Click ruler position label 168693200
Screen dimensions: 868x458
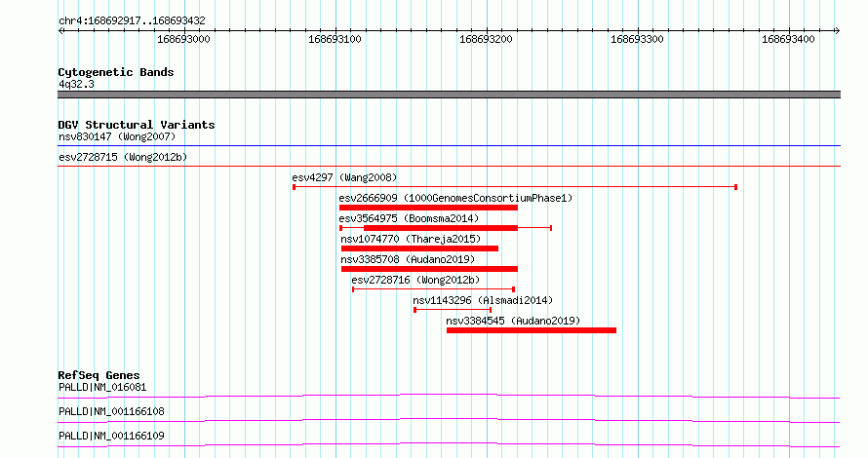point(486,39)
